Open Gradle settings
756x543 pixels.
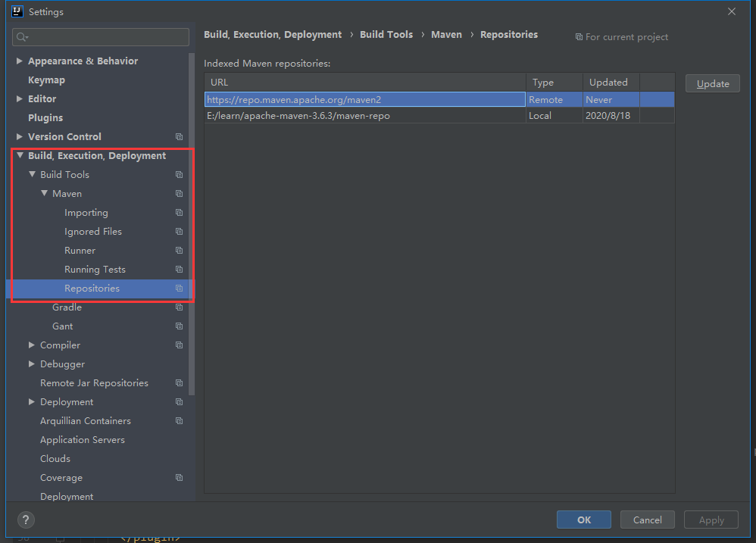67,307
